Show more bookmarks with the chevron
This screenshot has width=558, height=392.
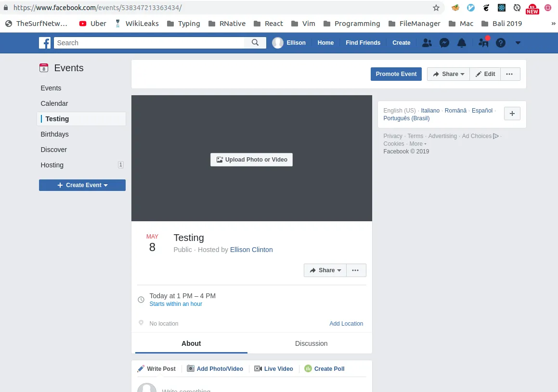point(553,24)
